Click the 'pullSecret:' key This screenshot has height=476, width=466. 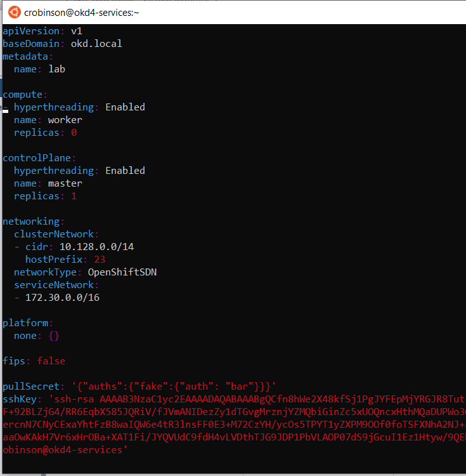coord(34,387)
